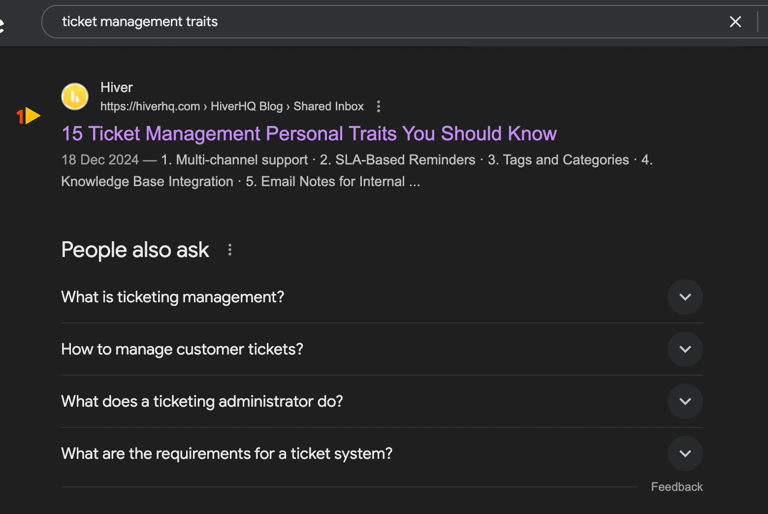Viewport: 768px width, 514px height.
Task: Open the three-dot menu next to People also ask
Action: pyautogui.click(x=230, y=250)
